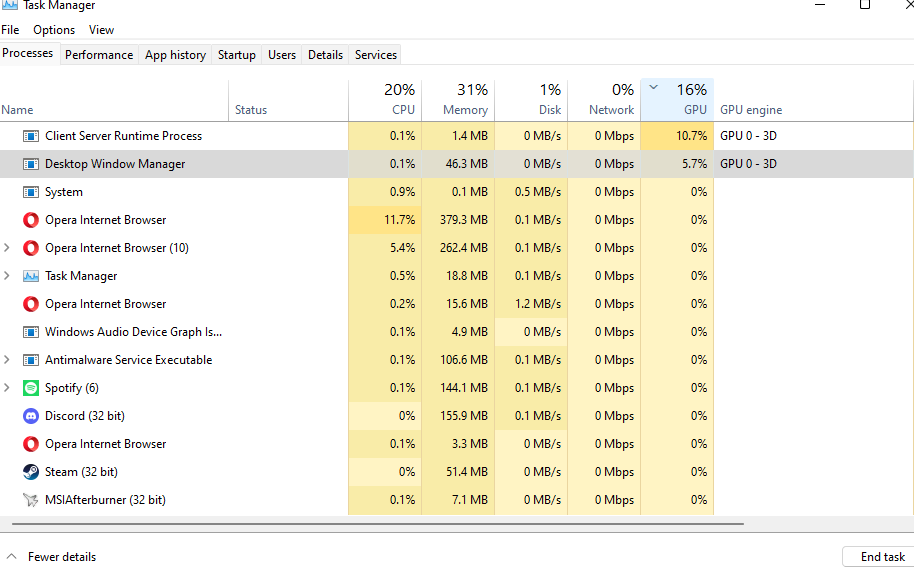Expand the Opera Internet Browser (10) group
Screen dimensions: 914x574
[x=8, y=248]
